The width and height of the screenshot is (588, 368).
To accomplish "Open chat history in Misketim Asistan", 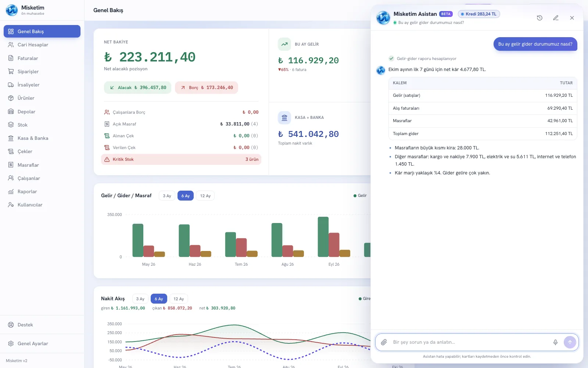I will point(539,18).
